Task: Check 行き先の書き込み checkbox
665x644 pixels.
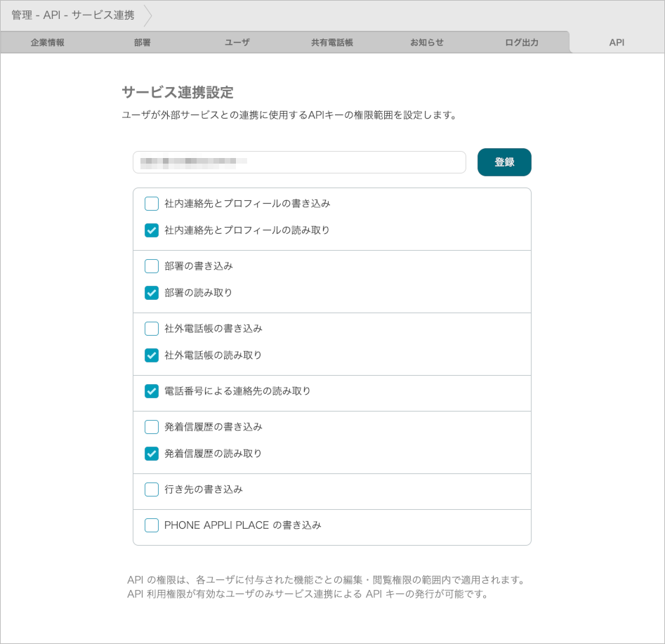Action: coord(152,489)
